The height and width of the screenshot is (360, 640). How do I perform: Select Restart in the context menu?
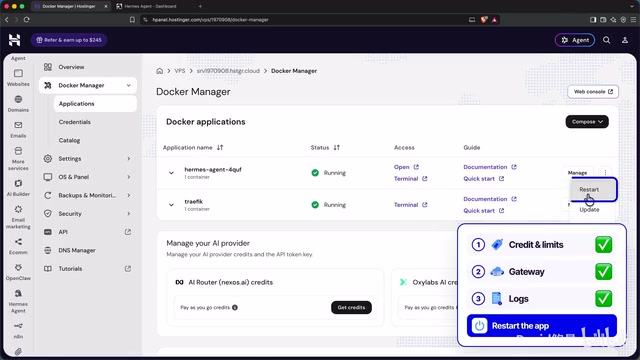(589, 189)
